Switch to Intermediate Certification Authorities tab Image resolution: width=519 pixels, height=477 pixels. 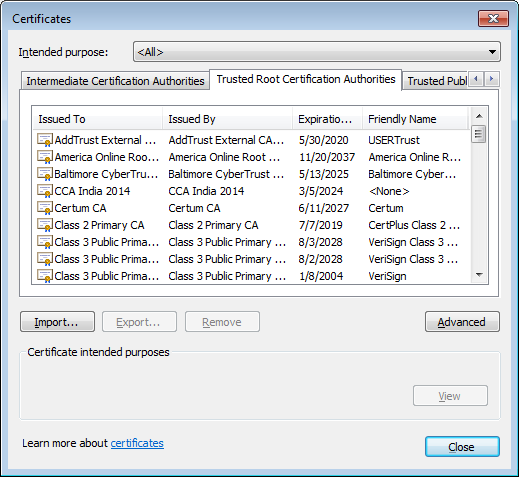[x=115, y=81]
